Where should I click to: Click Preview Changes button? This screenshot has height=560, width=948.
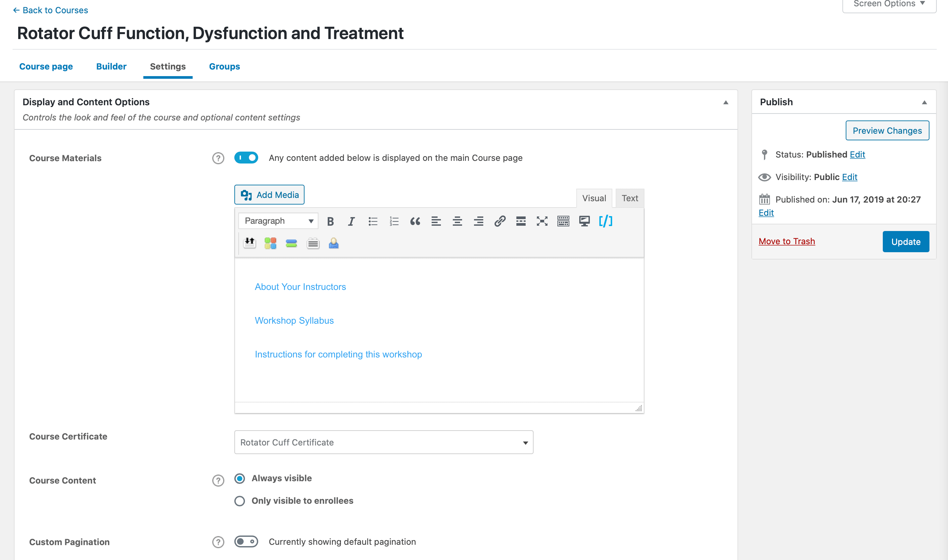887,130
